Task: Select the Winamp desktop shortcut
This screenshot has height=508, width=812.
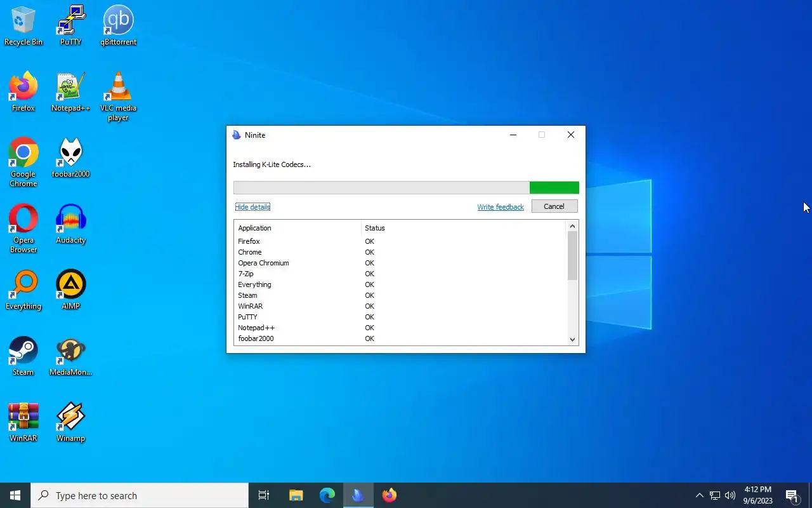Action: coord(70,422)
